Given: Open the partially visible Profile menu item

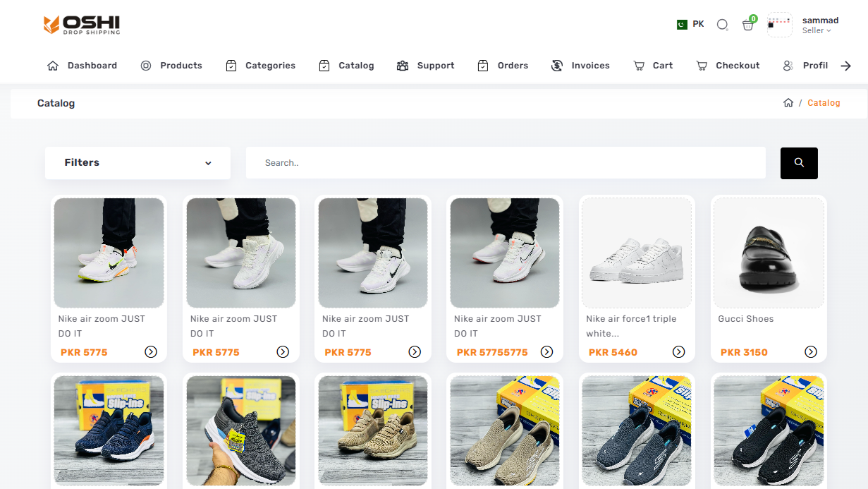Looking at the screenshot, I should pyautogui.click(x=805, y=66).
